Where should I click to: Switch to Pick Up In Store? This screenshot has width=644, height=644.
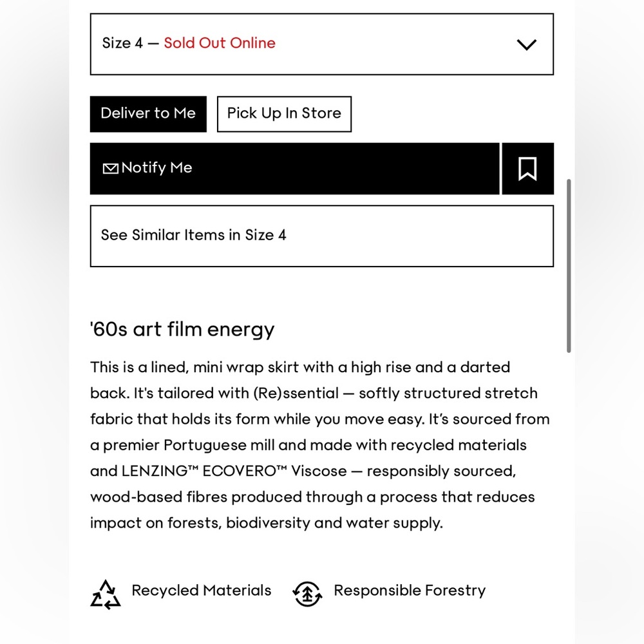(284, 114)
